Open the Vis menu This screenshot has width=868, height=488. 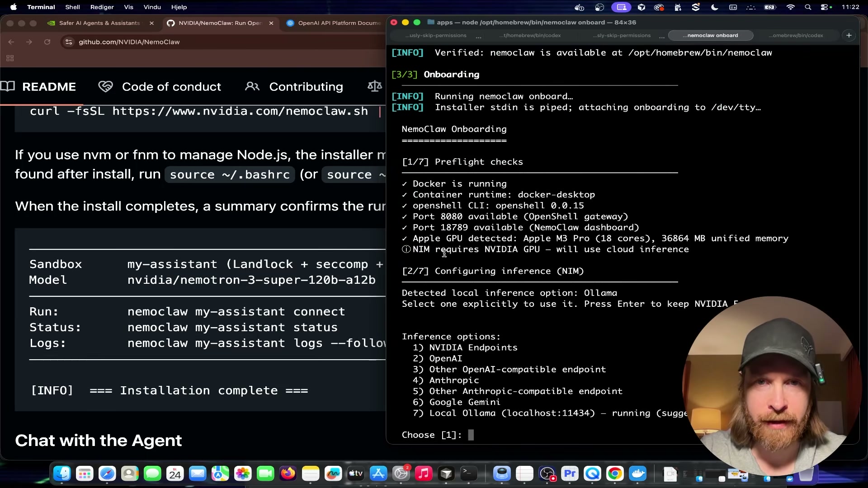pyautogui.click(x=128, y=7)
